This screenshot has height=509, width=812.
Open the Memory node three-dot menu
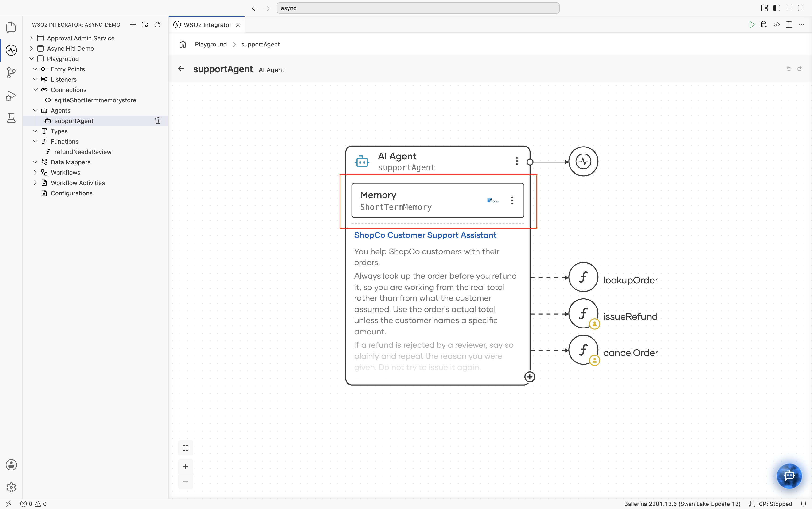click(512, 200)
